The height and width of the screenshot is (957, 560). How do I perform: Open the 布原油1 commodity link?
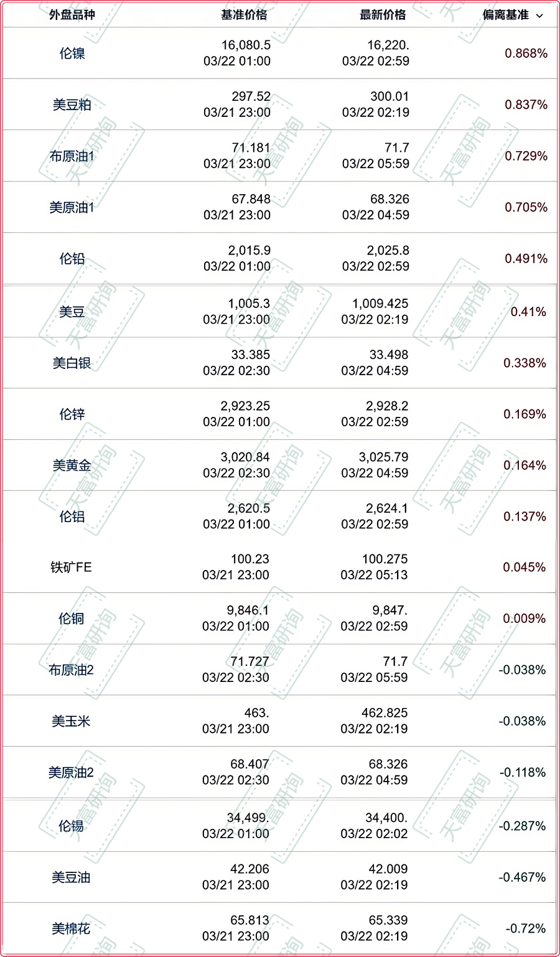[x=72, y=156]
